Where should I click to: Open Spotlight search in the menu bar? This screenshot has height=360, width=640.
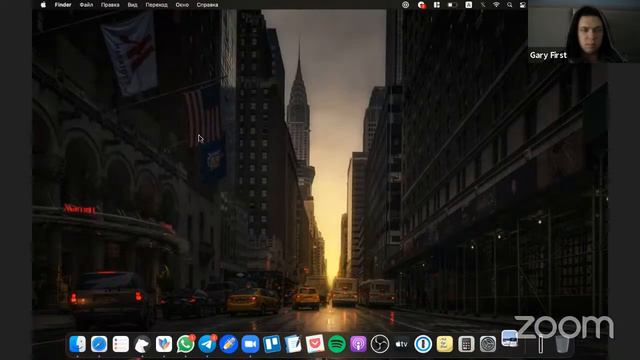coord(510,5)
